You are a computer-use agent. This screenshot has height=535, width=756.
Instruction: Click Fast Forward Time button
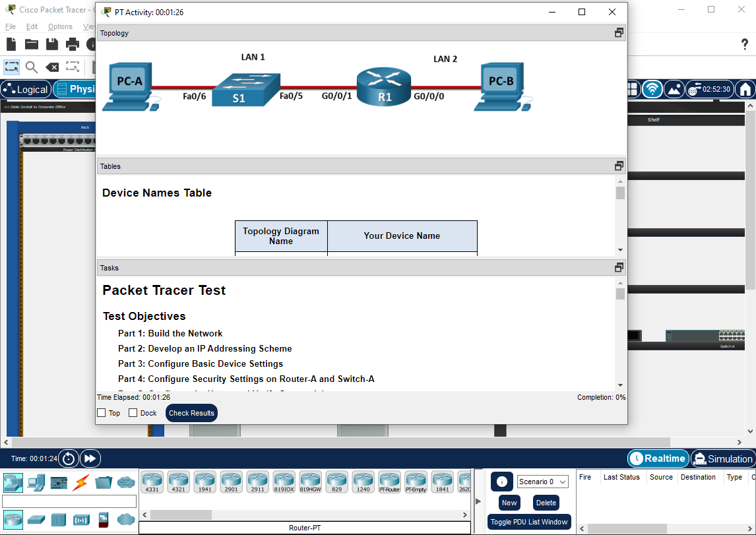point(90,458)
